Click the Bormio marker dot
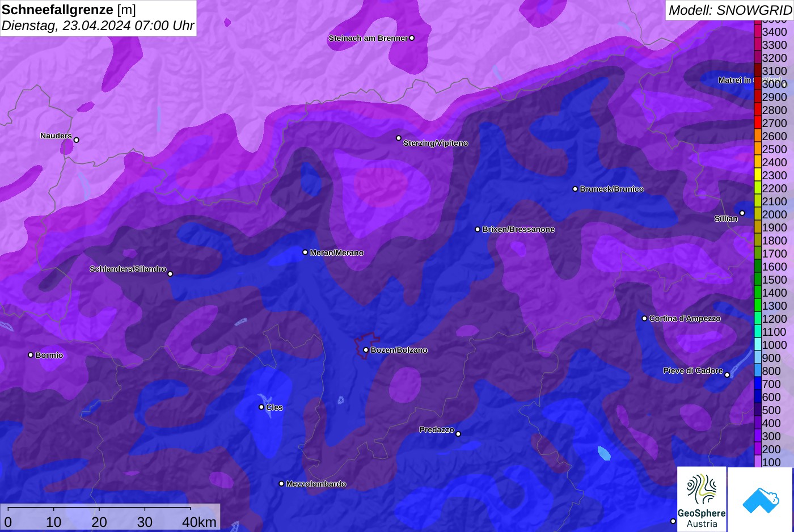 click(31, 355)
